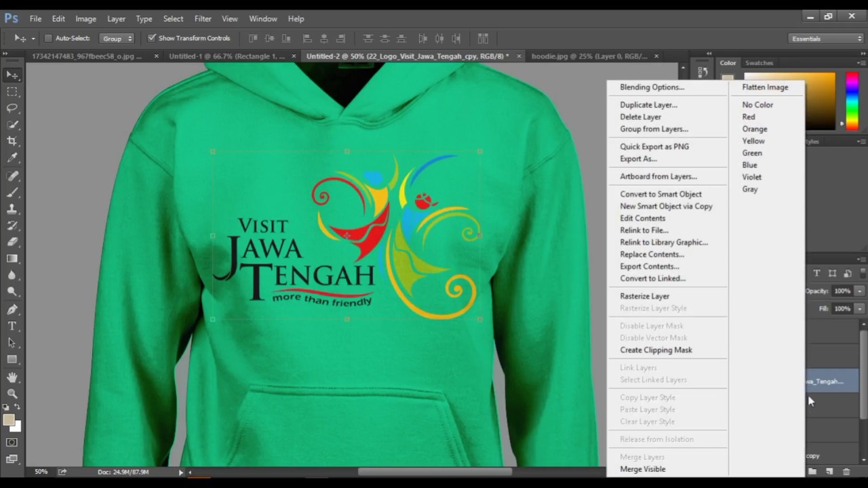This screenshot has width=868, height=488.
Task: Select the Zoom tool
Action: [x=12, y=394]
